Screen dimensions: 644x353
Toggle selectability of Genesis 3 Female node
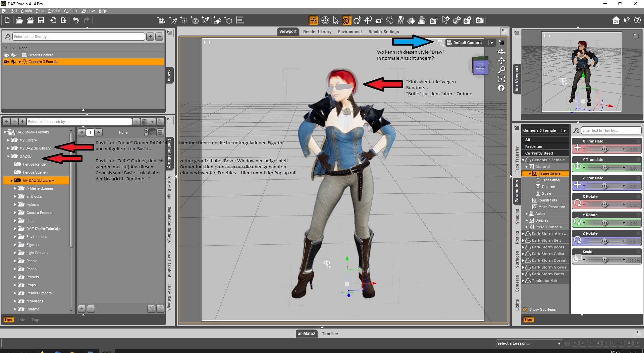(x=14, y=62)
